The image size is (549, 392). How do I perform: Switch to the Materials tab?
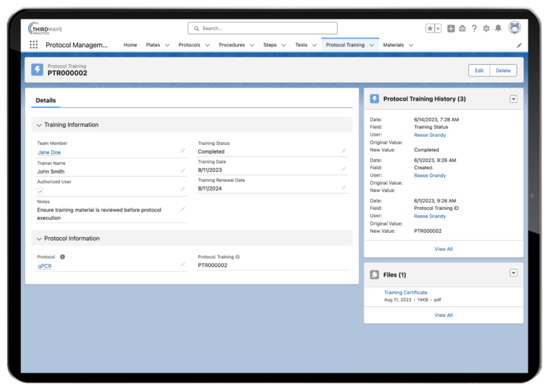[x=393, y=45]
